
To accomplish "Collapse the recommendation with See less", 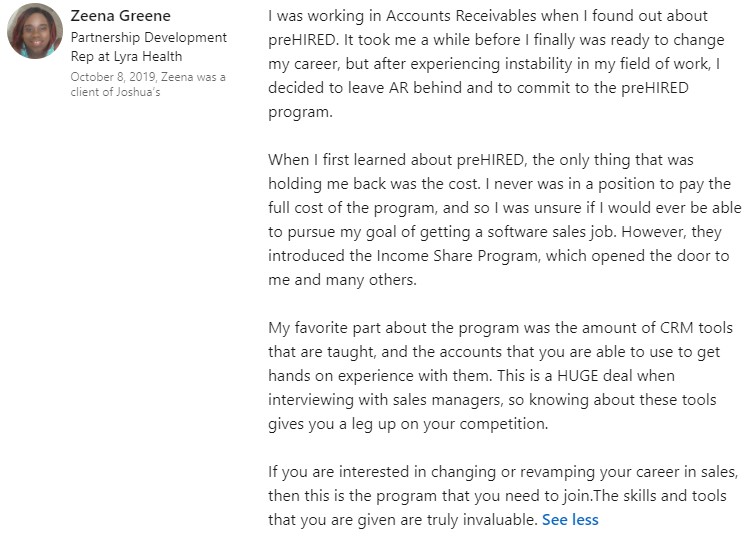I will 570,520.
